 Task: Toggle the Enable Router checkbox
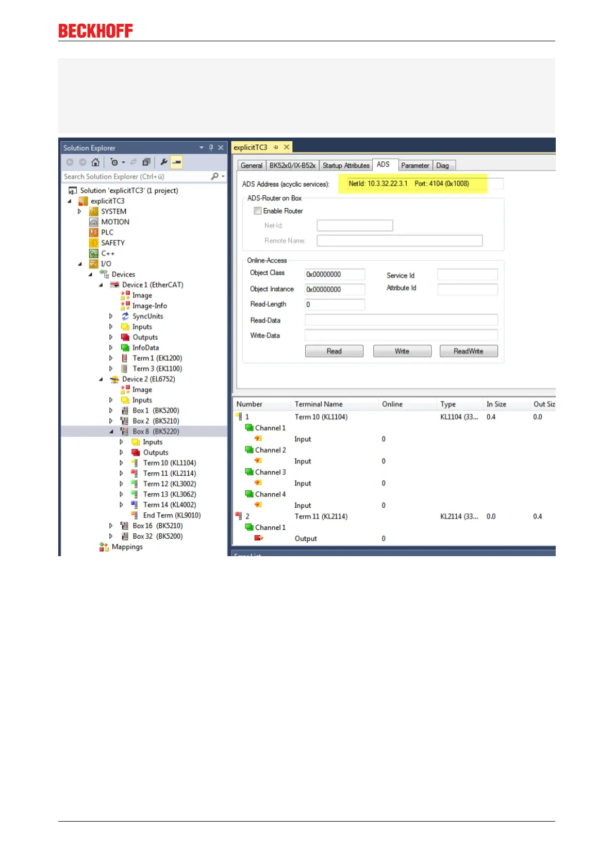[258, 211]
